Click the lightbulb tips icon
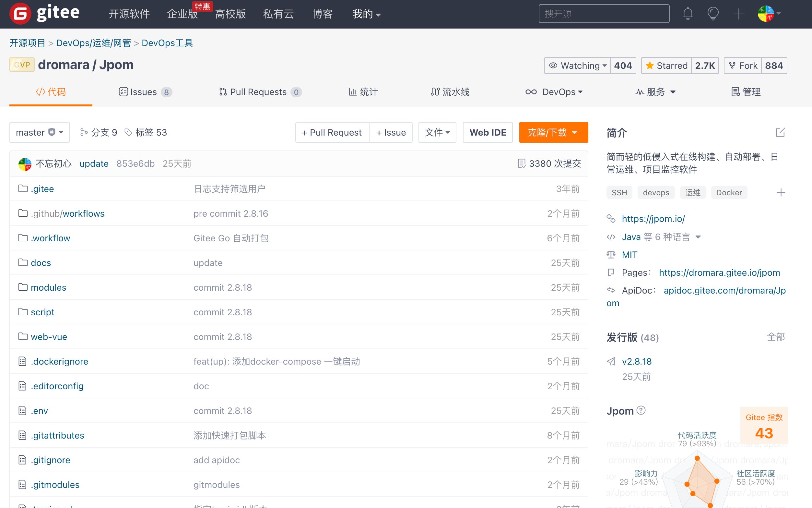 tap(712, 14)
